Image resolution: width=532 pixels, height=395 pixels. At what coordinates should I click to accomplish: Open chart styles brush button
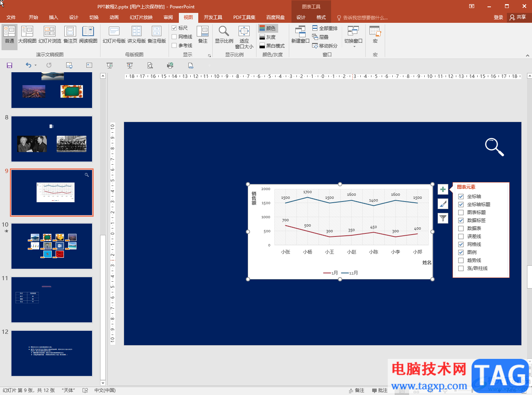443,204
